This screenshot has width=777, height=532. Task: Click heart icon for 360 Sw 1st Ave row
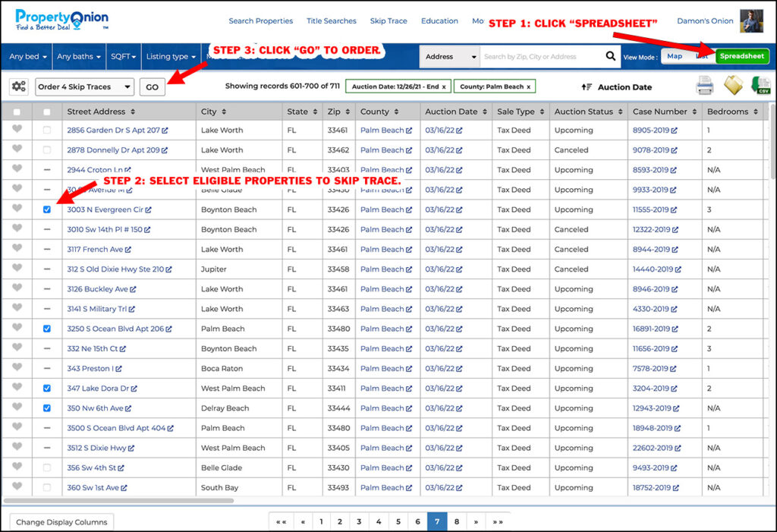point(17,486)
